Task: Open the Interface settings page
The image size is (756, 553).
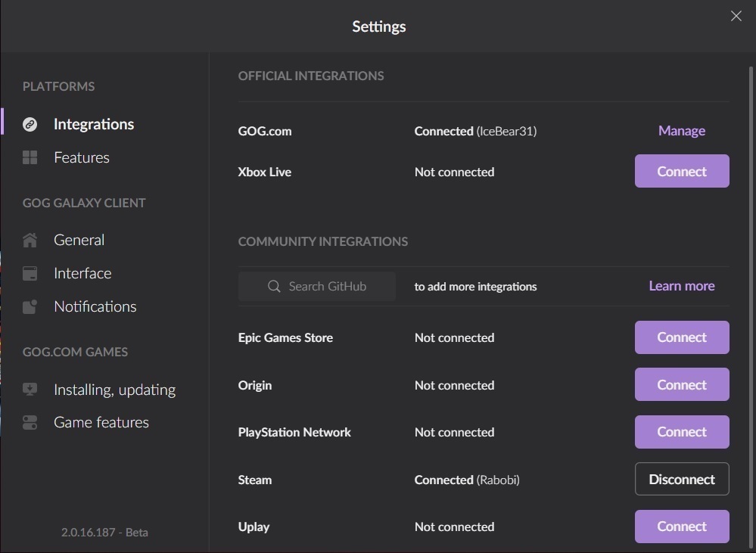Action: pos(82,273)
